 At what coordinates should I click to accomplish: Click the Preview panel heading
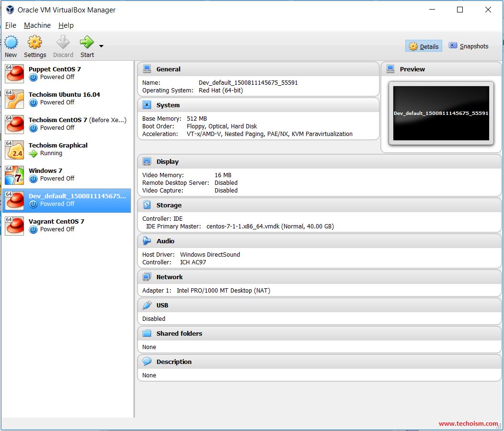tap(412, 69)
